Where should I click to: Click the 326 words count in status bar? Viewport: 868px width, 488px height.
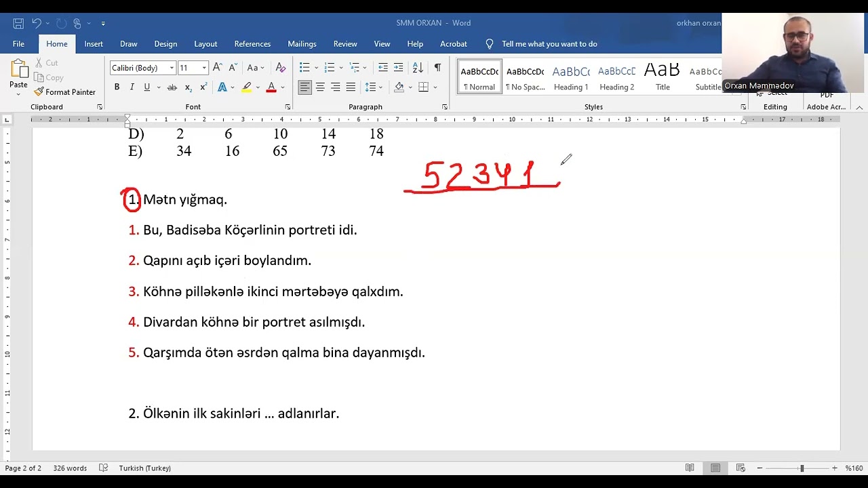(70, 468)
